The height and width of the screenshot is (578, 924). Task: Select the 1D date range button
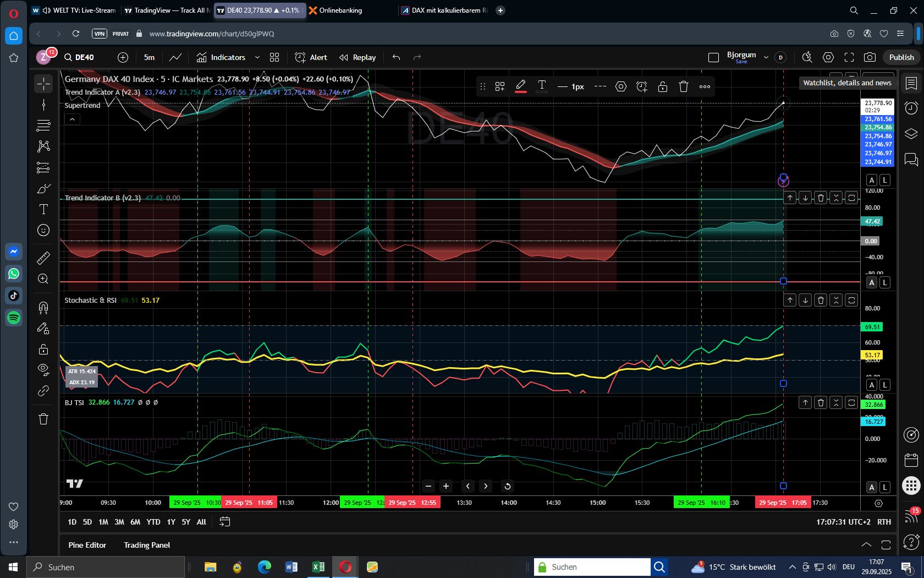click(x=72, y=522)
